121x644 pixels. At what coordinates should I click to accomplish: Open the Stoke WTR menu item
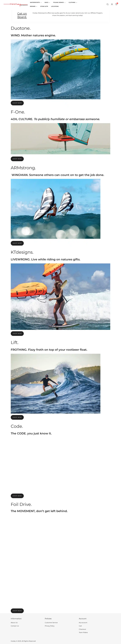click(44, 6)
